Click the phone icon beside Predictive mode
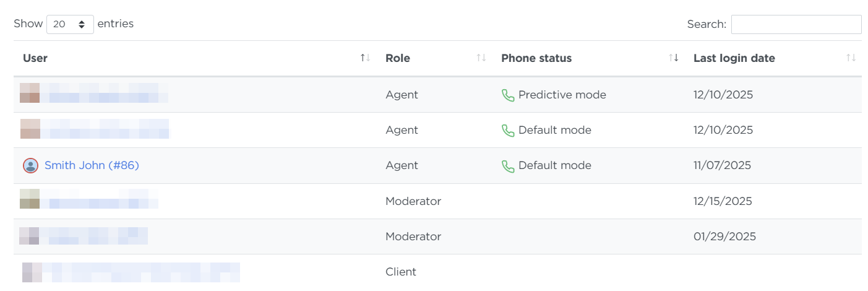This screenshot has width=868, height=291. coord(508,95)
